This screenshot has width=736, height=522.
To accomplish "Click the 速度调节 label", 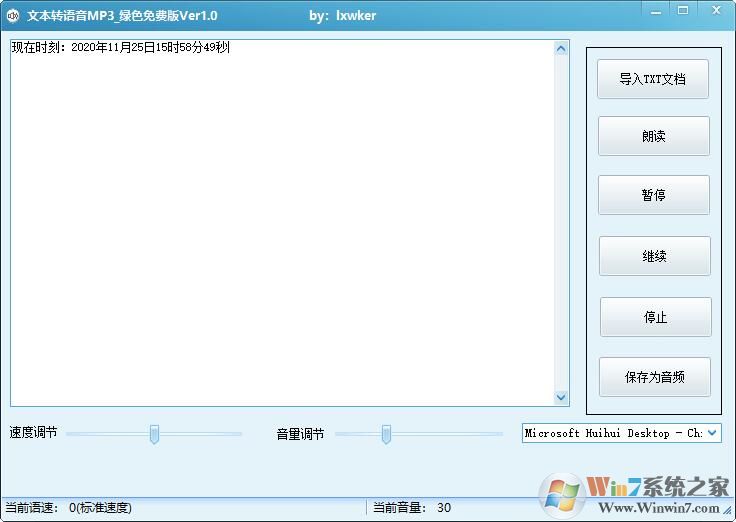I will [x=33, y=432].
